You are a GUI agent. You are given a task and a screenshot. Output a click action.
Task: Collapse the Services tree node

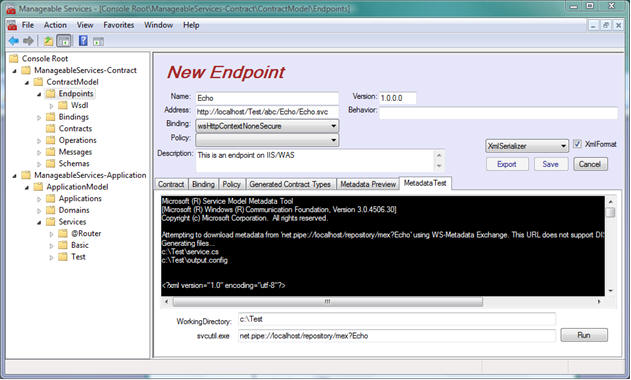pos(39,223)
